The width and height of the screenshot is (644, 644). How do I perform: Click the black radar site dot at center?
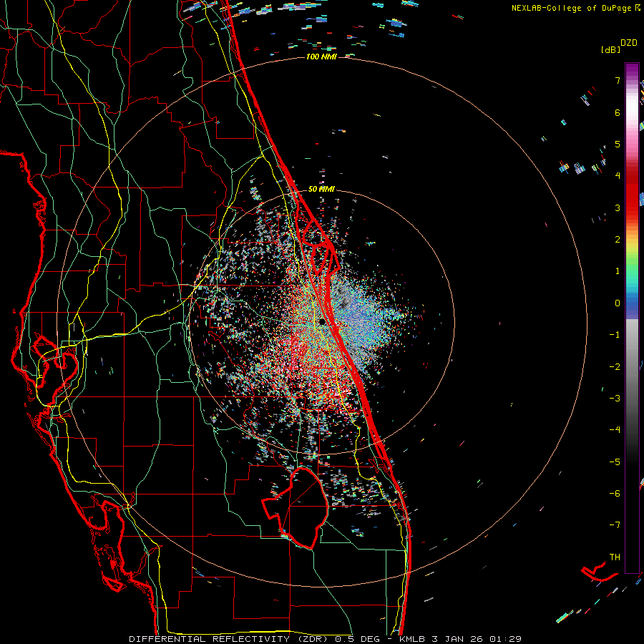322,321
